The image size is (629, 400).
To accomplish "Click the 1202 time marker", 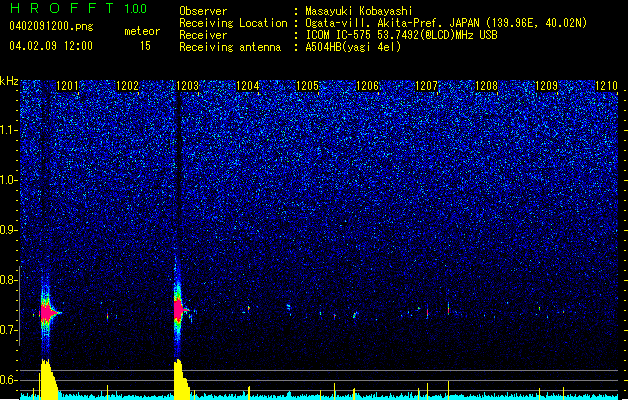I will (x=127, y=85).
